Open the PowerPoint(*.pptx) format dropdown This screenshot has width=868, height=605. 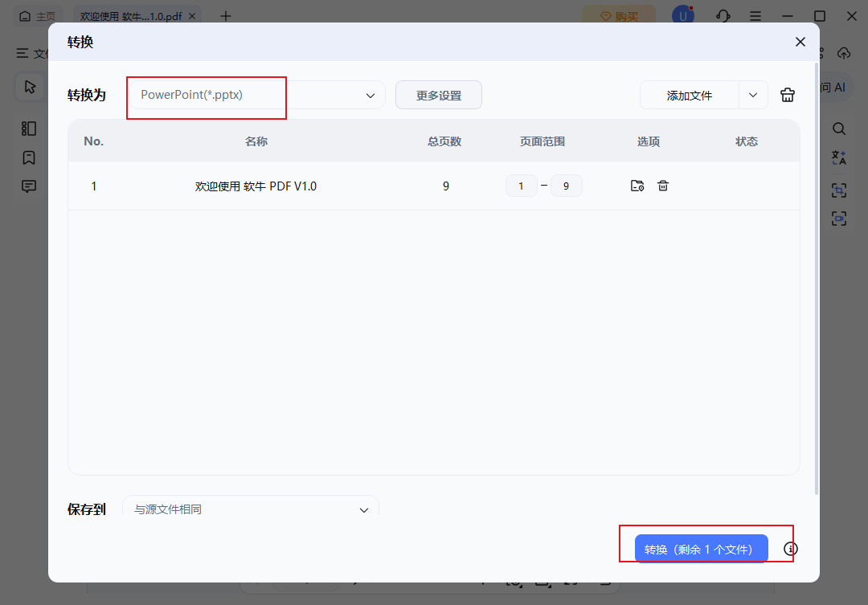[257, 95]
